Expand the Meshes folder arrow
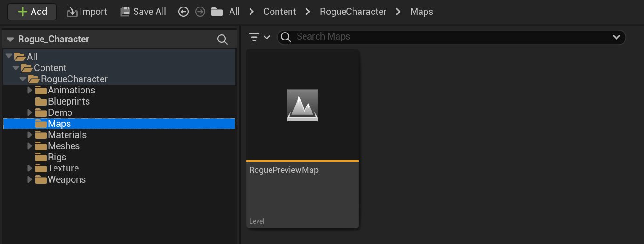 30,145
